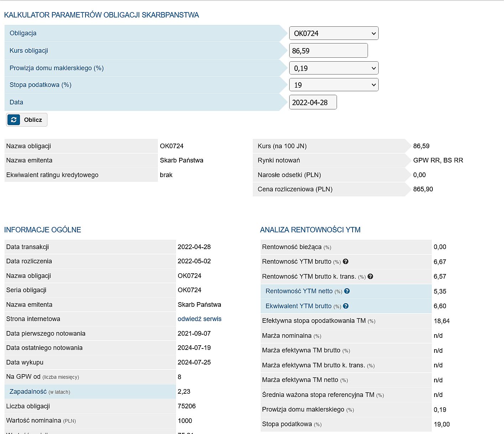Click the 'Kurs (na 100 JN)' label
Image resolution: width=504 pixels, height=434 pixels.
282,146
